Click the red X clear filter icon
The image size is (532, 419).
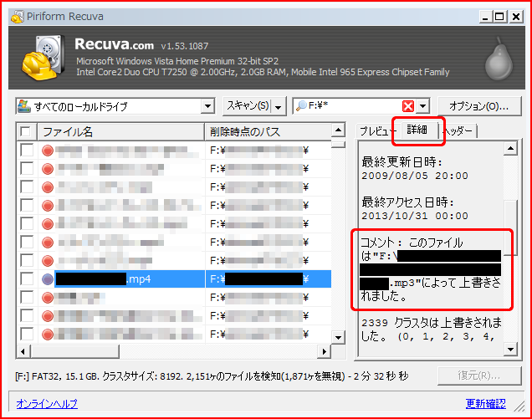point(408,106)
